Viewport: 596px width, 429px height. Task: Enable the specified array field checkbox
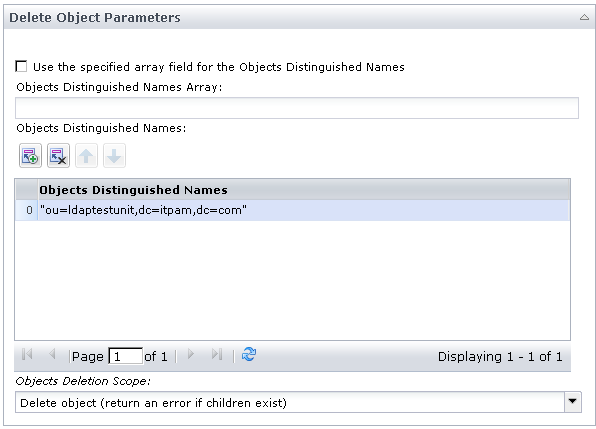coord(21,66)
